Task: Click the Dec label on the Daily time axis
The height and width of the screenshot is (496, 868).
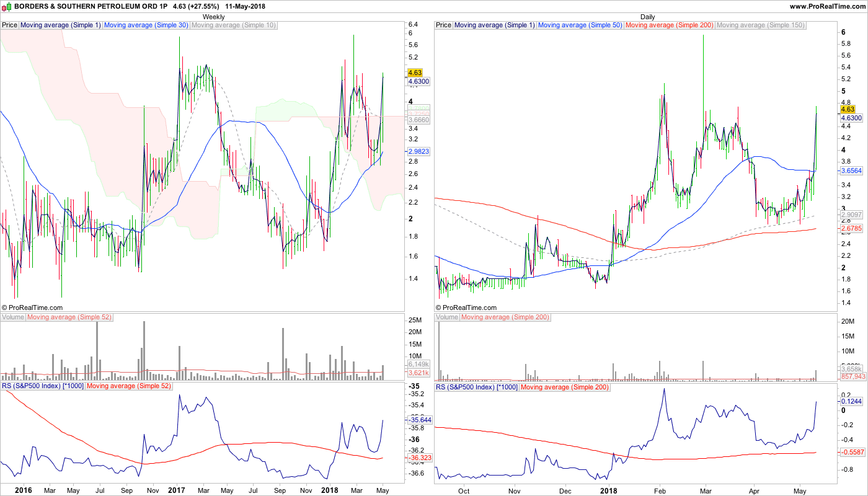Action: tap(565, 490)
